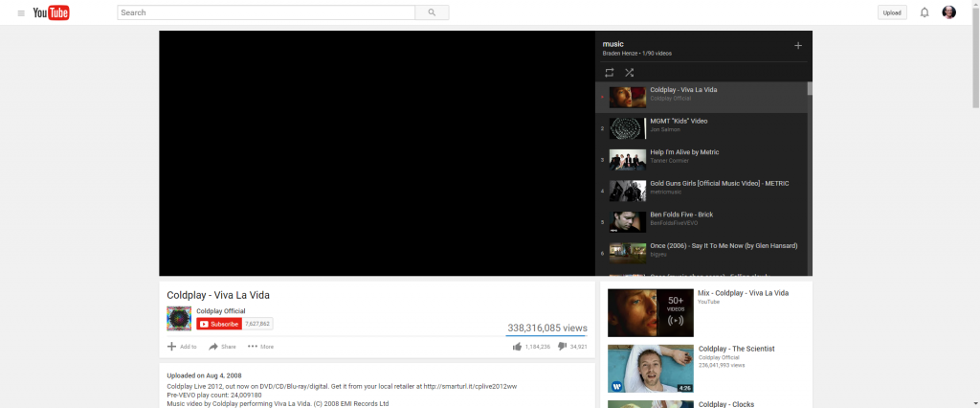980x408 pixels.
Task: Click the Upload button
Action: 892,12
